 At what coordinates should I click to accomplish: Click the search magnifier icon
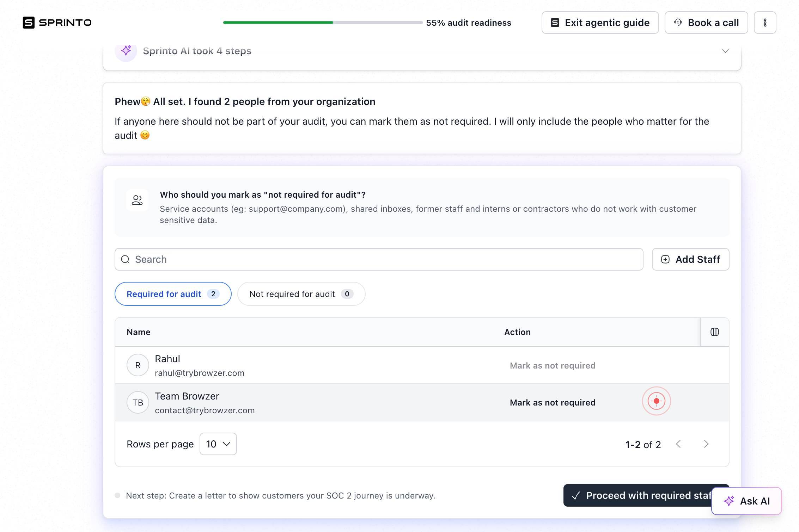[125, 259]
